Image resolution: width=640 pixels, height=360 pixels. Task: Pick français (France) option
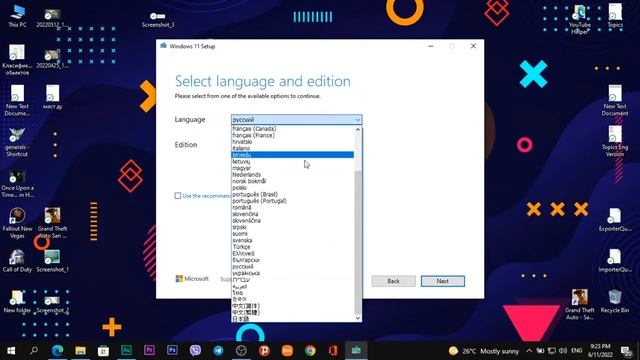click(293, 135)
